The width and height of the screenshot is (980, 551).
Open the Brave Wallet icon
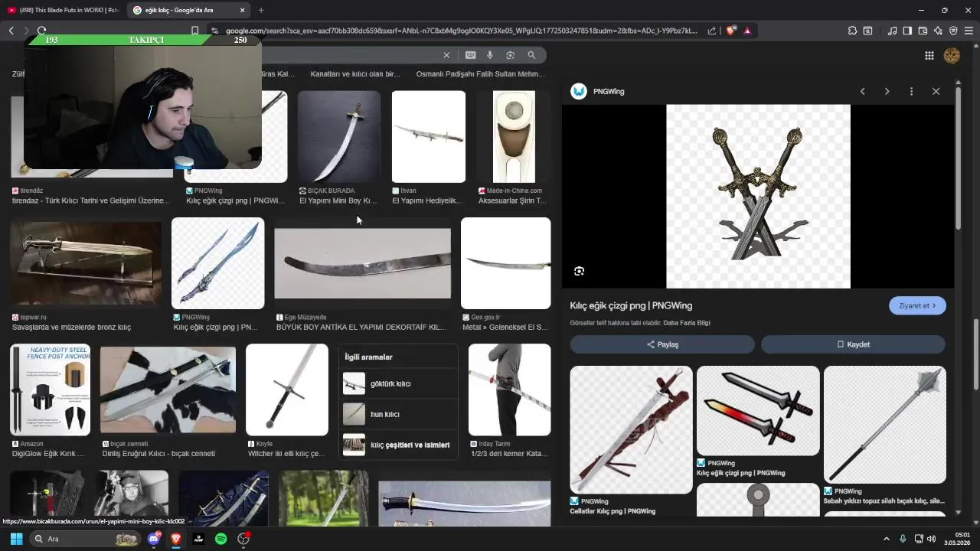(923, 31)
